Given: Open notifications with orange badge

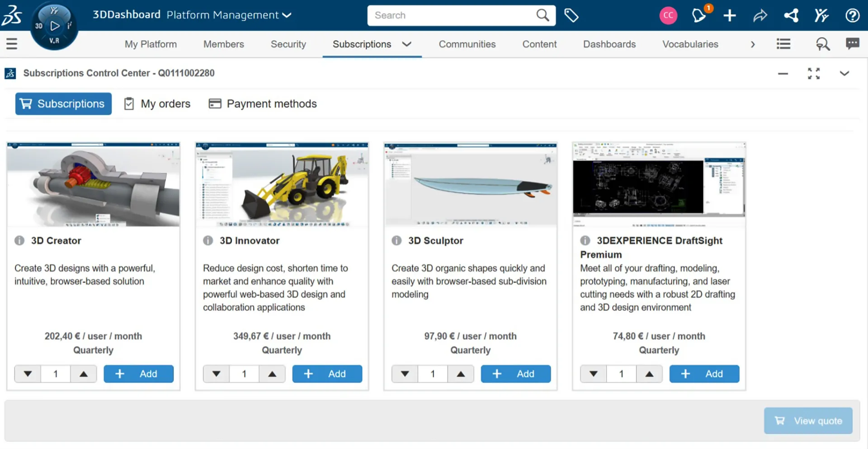Looking at the screenshot, I should 699,15.
